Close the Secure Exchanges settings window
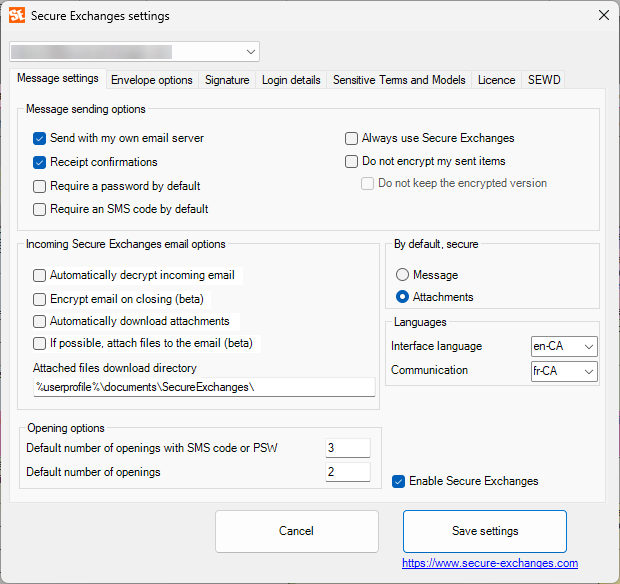This screenshot has height=584, width=620. coord(603,15)
